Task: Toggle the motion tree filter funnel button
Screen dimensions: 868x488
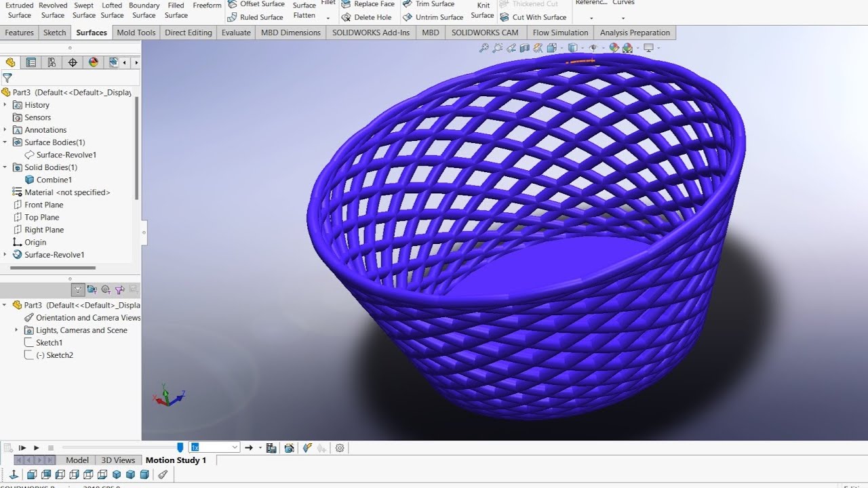Action: point(78,289)
